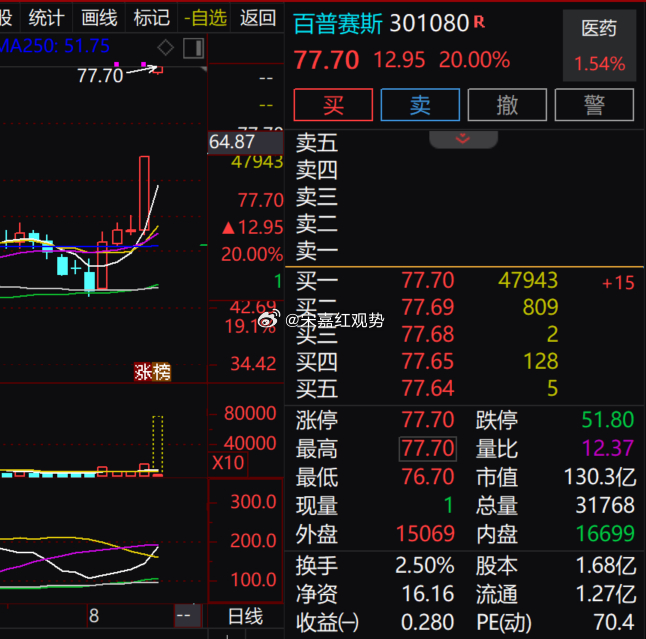
Task: Click 内盘 value 16699
Action: [x=605, y=534]
